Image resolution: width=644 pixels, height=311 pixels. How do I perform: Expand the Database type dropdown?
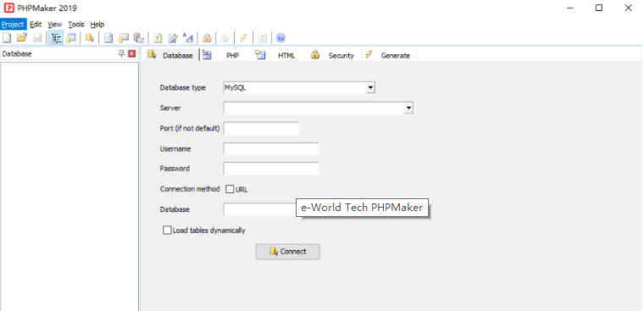[370, 87]
